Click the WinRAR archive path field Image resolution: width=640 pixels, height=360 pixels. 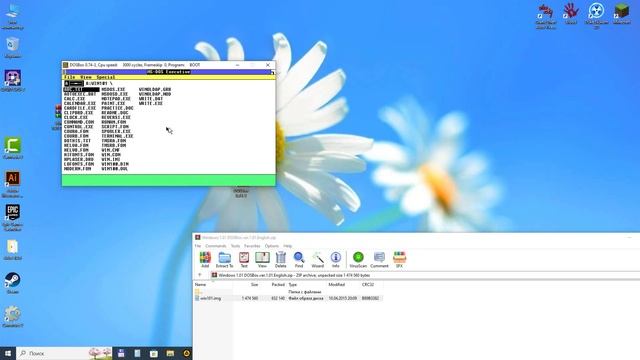click(424, 275)
